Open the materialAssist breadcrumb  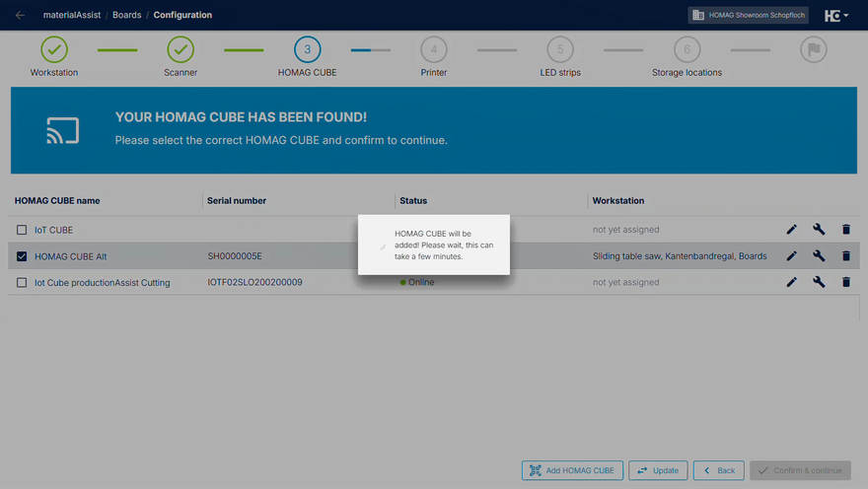(72, 15)
